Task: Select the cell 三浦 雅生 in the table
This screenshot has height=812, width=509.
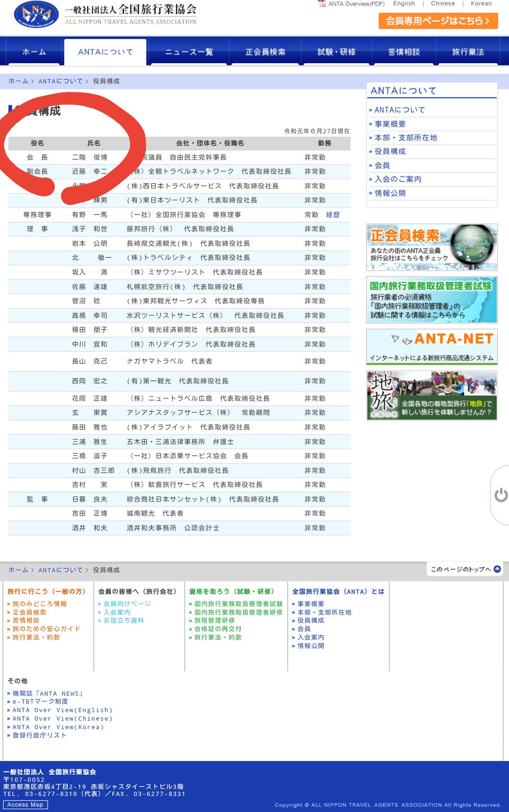Action: pos(90,442)
